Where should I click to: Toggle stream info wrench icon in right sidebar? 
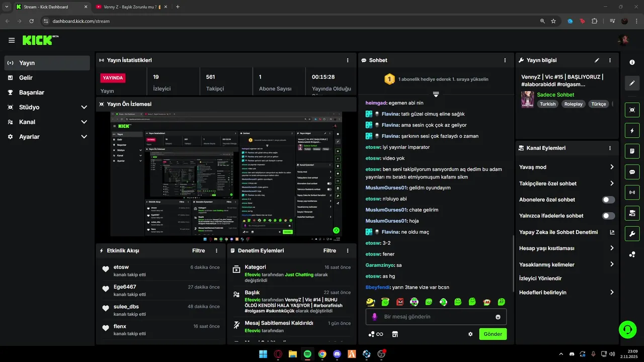pyautogui.click(x=632, y=234)
